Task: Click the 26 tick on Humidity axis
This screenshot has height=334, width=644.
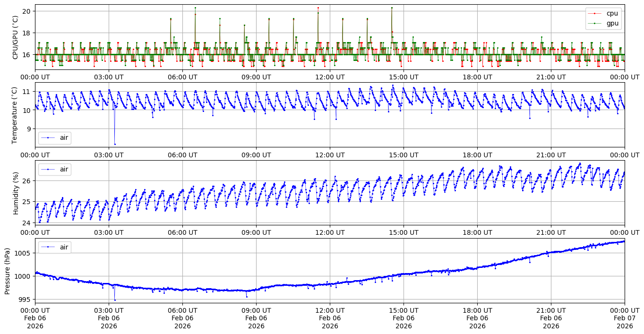Action: 26,181
